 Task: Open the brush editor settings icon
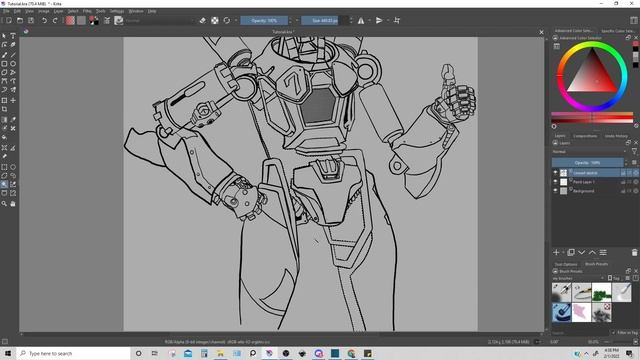click(x=107, y=20)
